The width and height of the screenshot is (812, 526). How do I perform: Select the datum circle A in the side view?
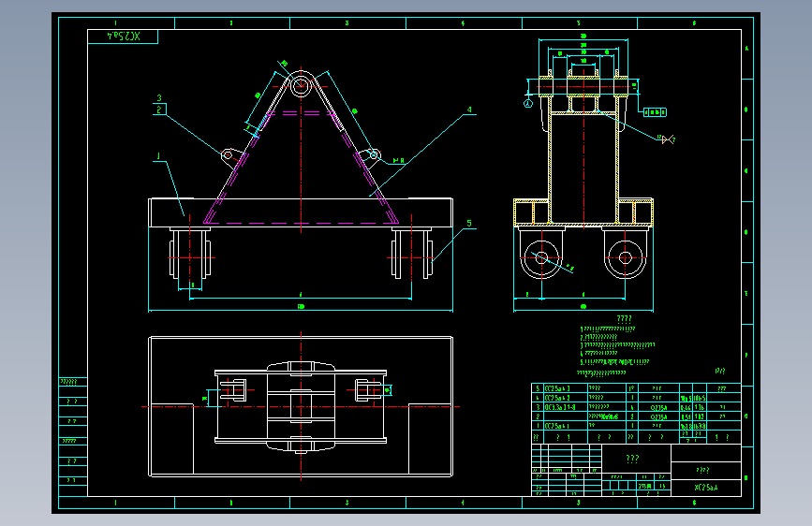(x=527, y=104)
